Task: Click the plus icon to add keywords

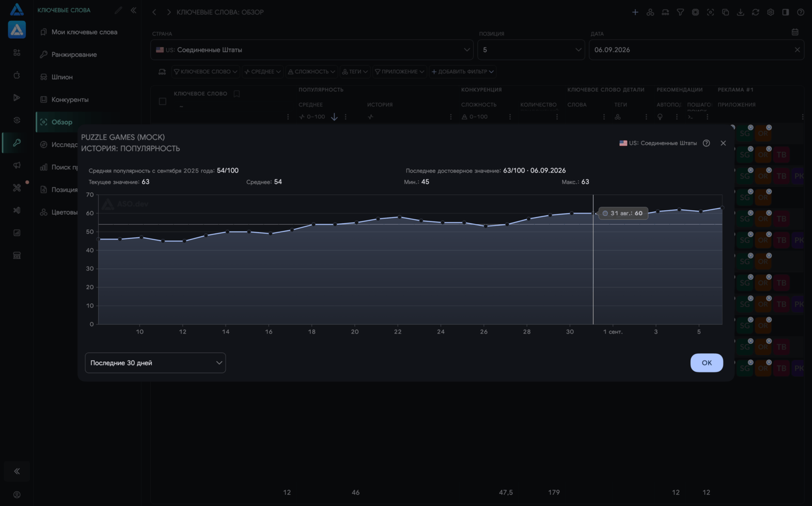Action: [635, 12]
